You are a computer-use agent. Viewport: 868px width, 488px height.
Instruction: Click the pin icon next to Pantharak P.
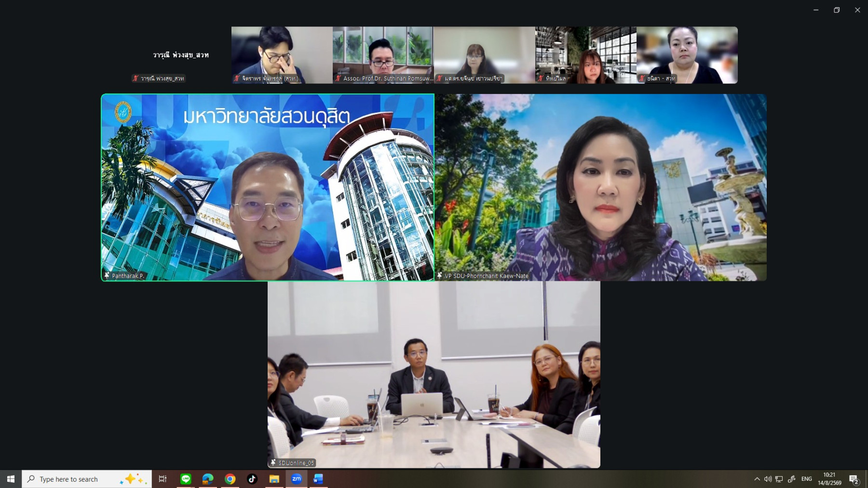click(x=107, y=276)
